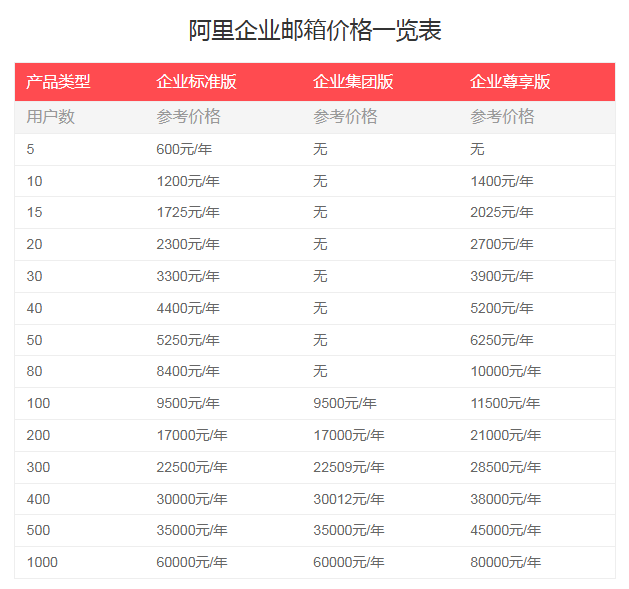Select the 45000元/年 price
The height and width of the screenshot is (589, 629).
(505, 531)
